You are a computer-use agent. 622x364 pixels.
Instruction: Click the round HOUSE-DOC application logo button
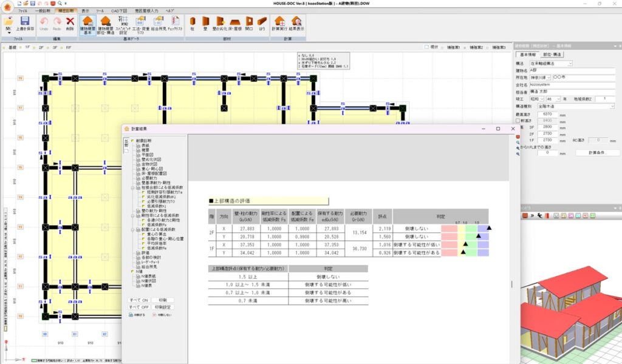(7, 6)
